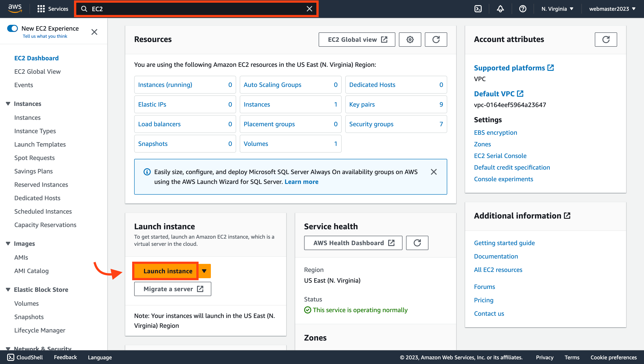Refresh the Resources panel
This screenshot has height=364, width=644.
coord(436,40)
